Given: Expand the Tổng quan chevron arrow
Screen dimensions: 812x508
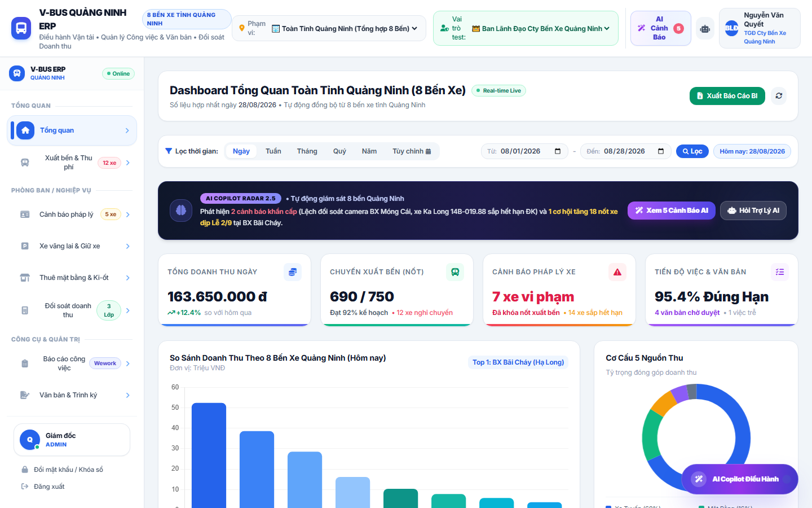Looking at the screenshot, I should 127,130.
